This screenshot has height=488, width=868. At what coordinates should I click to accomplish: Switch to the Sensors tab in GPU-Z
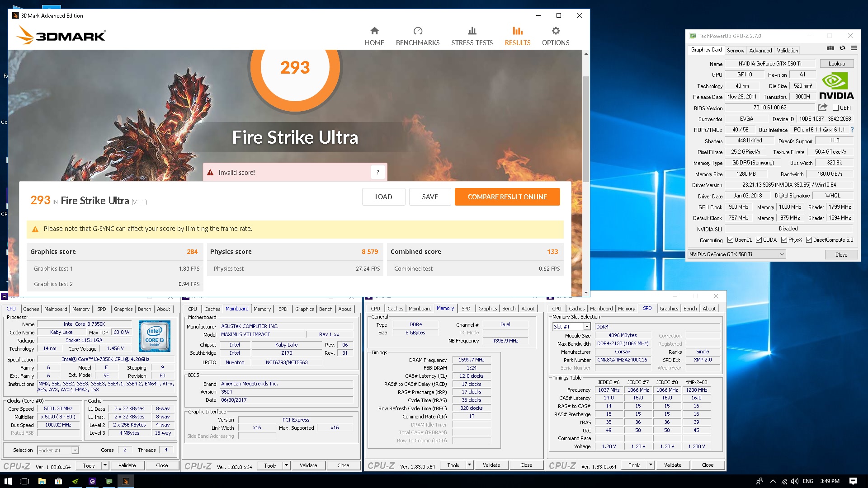tap(736, 51)
